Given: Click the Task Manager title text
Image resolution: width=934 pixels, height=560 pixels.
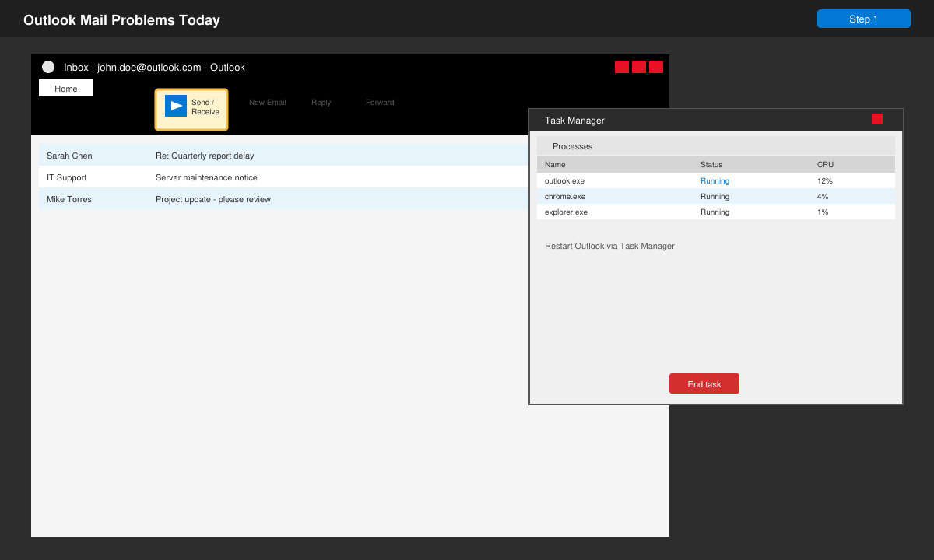Looking at the screenshot, I should [x=574, y=120].
